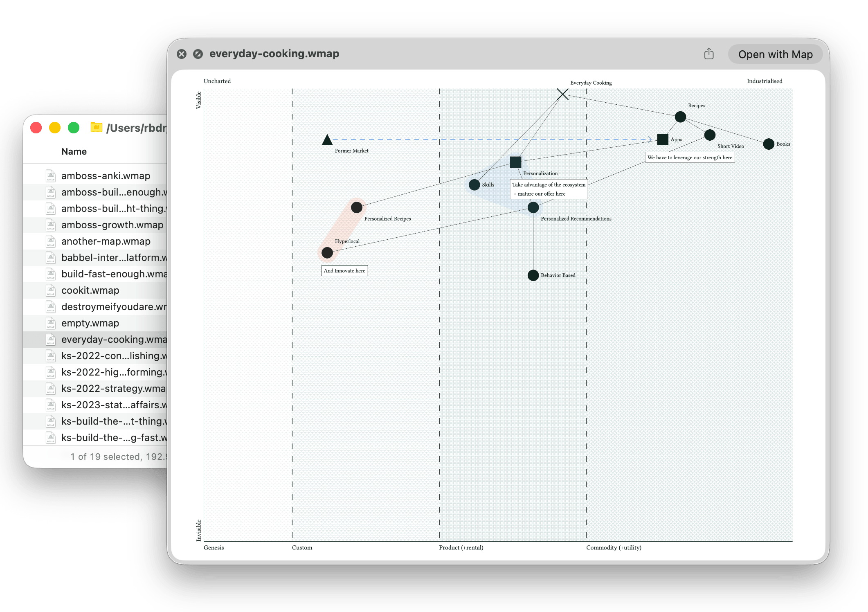Click the leverage our strength note box
868x612 pixels.
point(690,157)
